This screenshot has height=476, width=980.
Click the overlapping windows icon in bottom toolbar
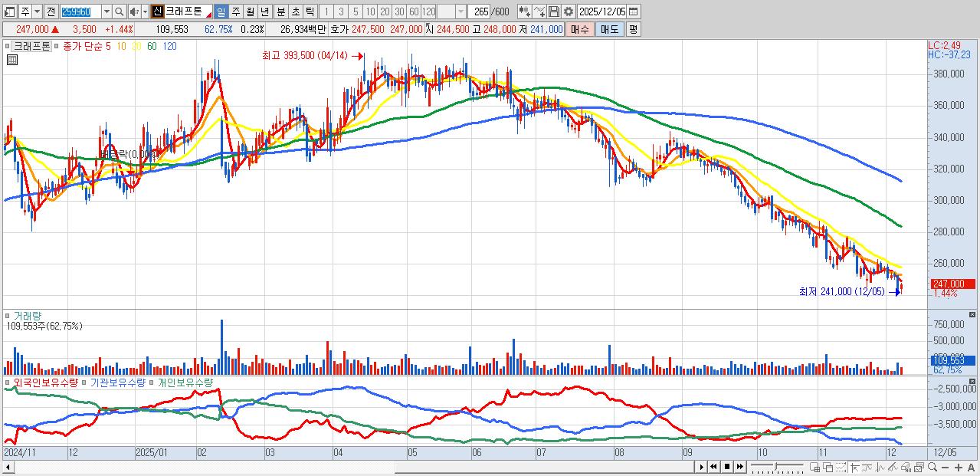828,467
